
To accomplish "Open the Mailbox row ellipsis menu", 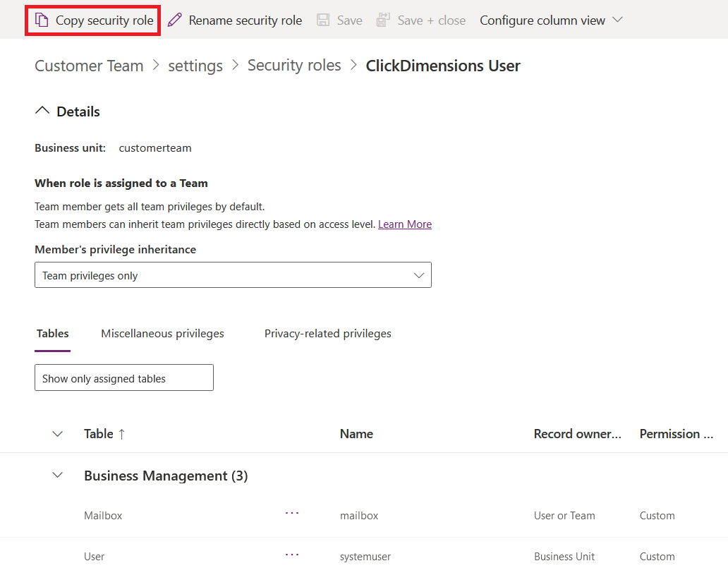I will point(292,513).
